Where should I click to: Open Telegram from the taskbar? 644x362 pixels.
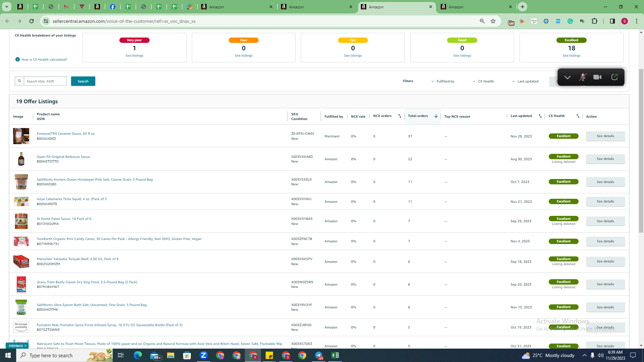click(x=319, y=355)
